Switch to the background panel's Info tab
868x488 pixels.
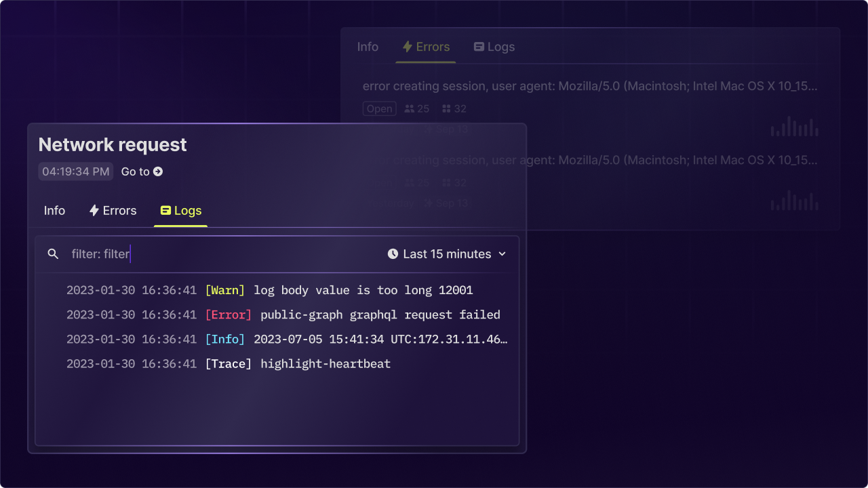pyautogui.click(x=368, y=47)
